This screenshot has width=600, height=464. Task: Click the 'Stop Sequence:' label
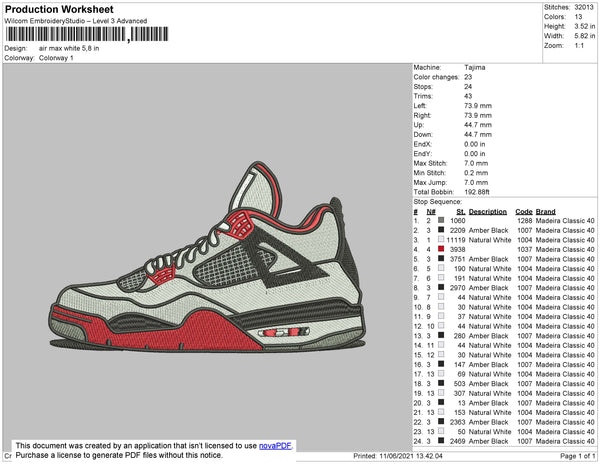tap(438, 202)
